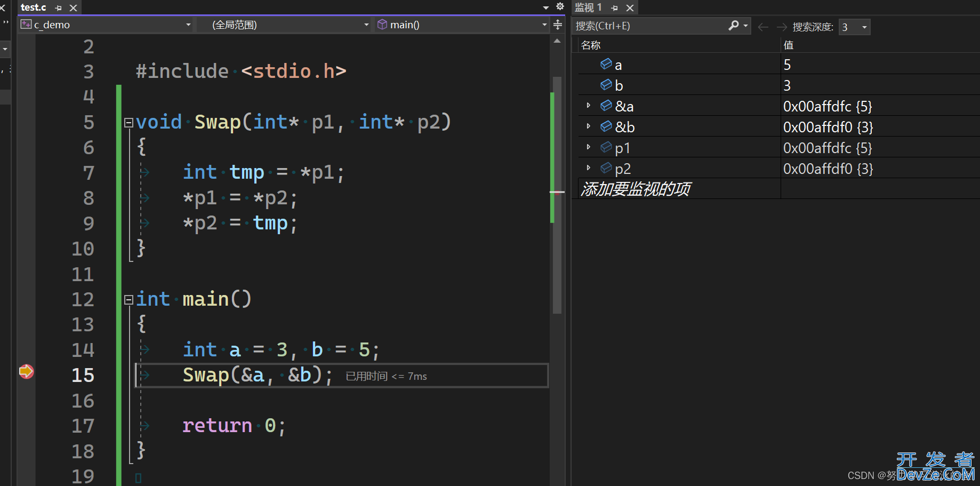Click the variable icon next to &a
Image resolution: width=980 pixels, height=486 pixels.
pos(606,106)
